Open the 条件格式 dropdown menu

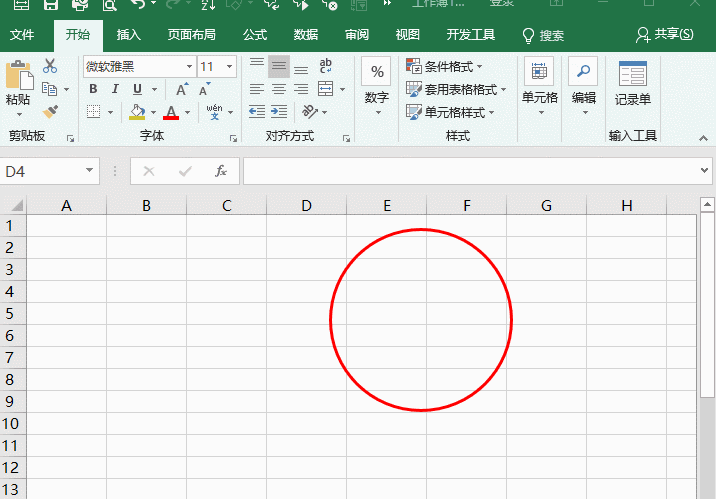pos(445,66)
